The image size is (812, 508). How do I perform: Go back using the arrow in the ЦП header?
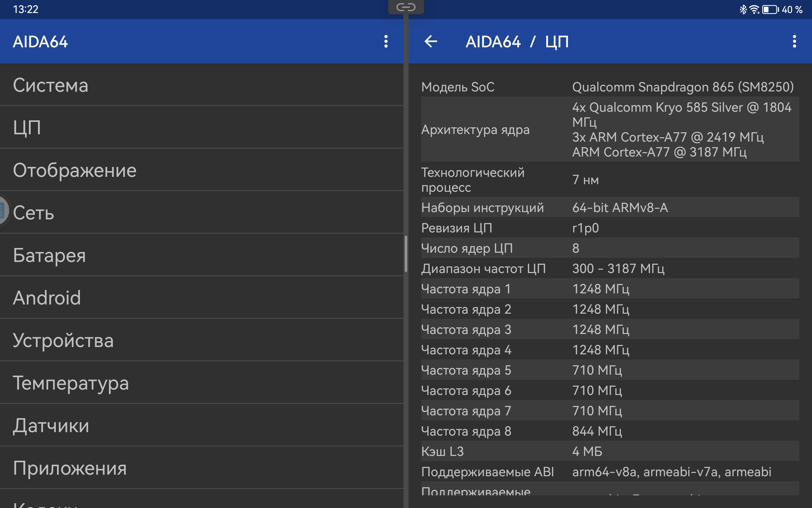pyautogui.click(x=431, y=41)
